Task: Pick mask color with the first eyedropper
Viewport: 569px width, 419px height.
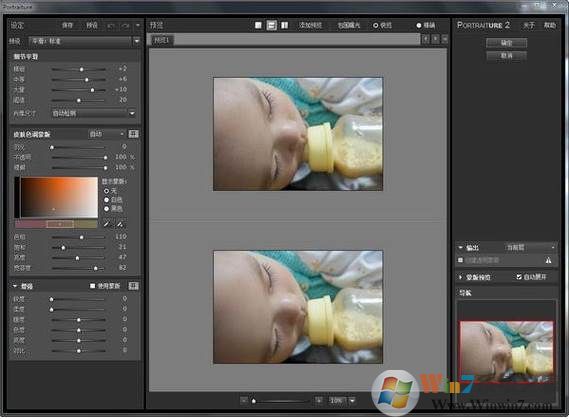Action: tap(106, 224)
